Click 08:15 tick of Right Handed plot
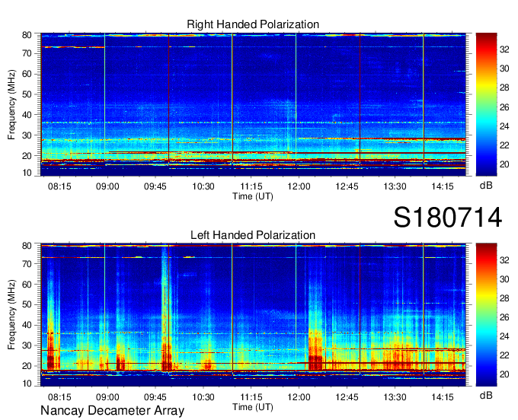The width and height of the screenshot is (518, 420). tap(59, 186)
